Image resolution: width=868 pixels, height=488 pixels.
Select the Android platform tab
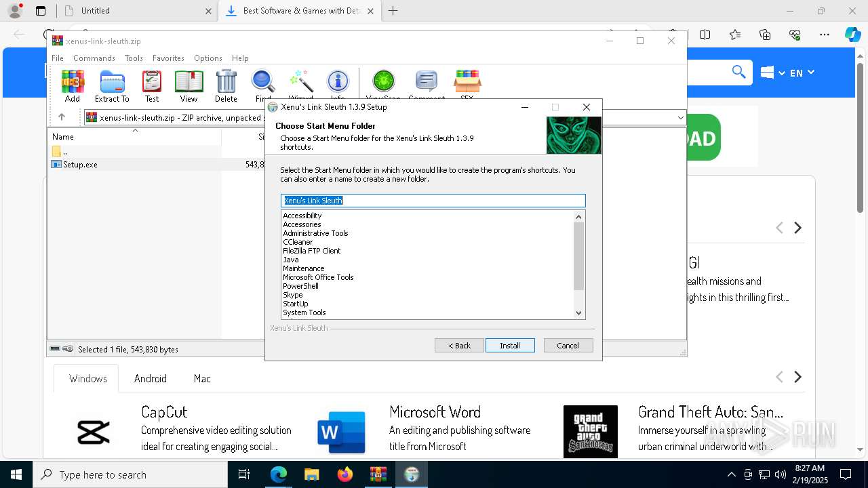pos(151,379)
